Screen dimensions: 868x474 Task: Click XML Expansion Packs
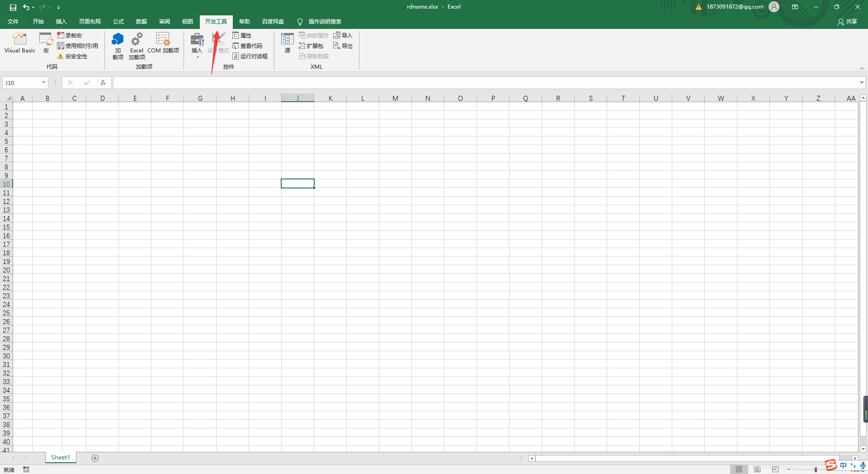click(311, 46)
